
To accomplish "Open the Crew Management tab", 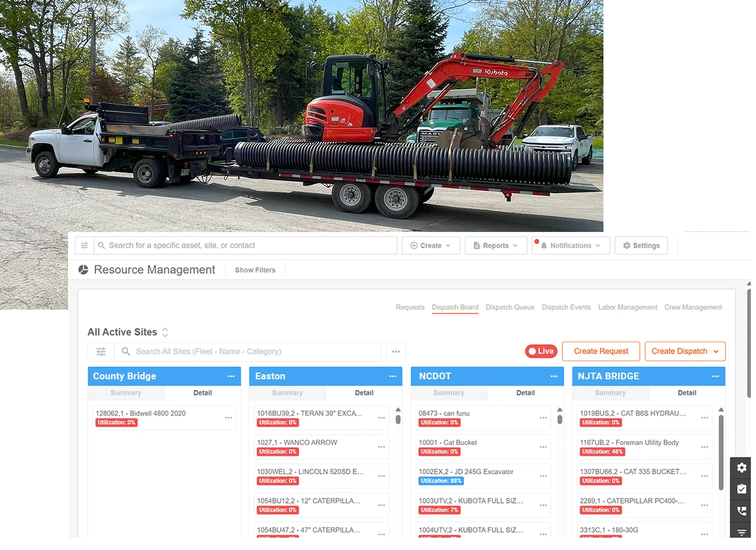I will coord(693,307).
